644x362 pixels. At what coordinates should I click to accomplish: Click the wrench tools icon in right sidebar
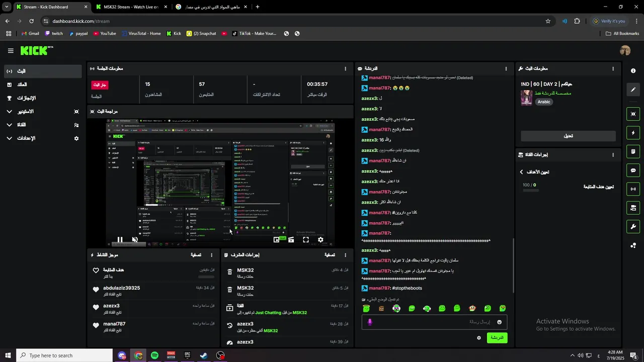(x=633, y=226)
